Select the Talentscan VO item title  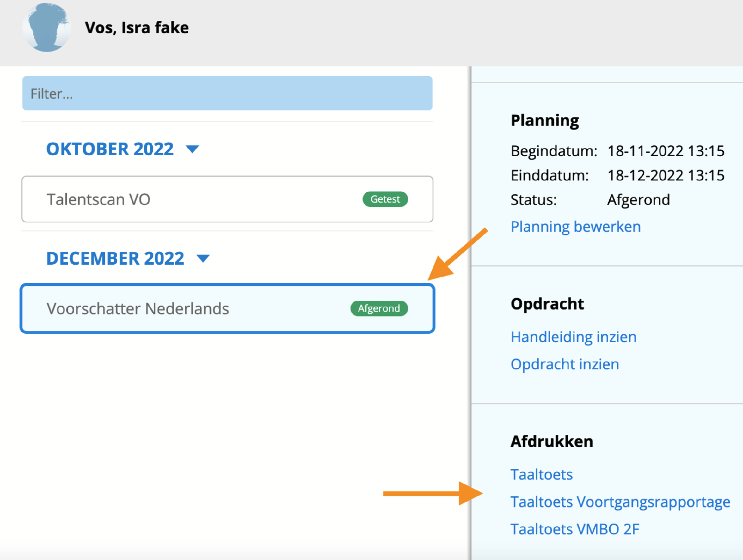point(98,199)
